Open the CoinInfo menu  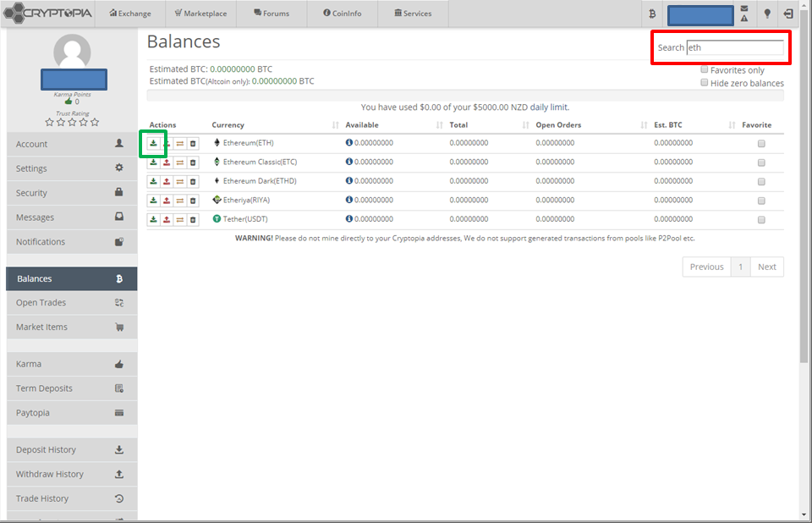point(343,14)
